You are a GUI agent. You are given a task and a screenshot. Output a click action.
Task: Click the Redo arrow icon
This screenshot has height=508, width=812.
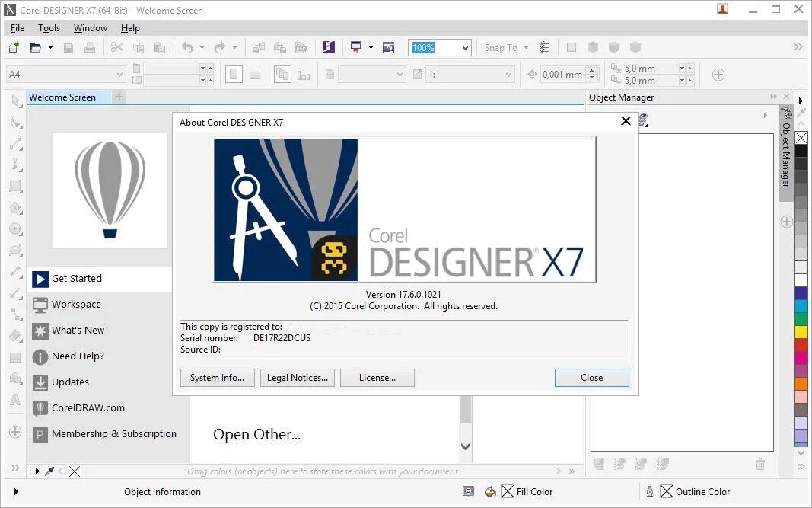(220, 48)
